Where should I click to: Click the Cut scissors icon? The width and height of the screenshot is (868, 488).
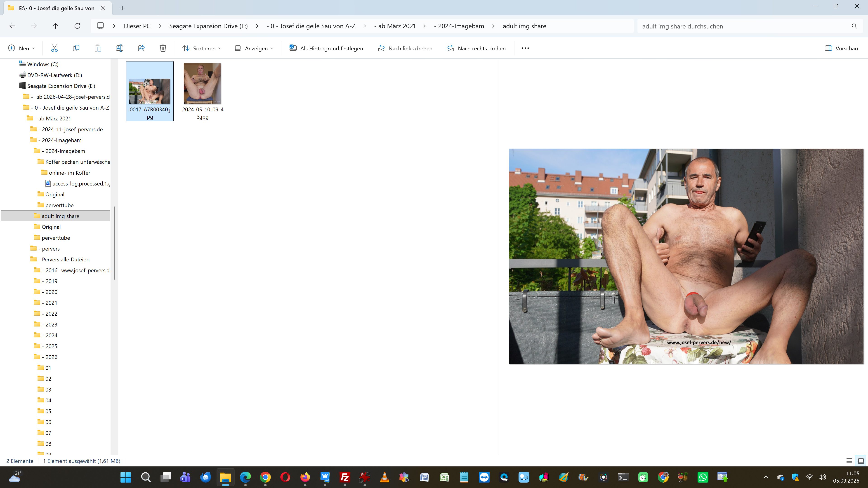click(54, 48)
